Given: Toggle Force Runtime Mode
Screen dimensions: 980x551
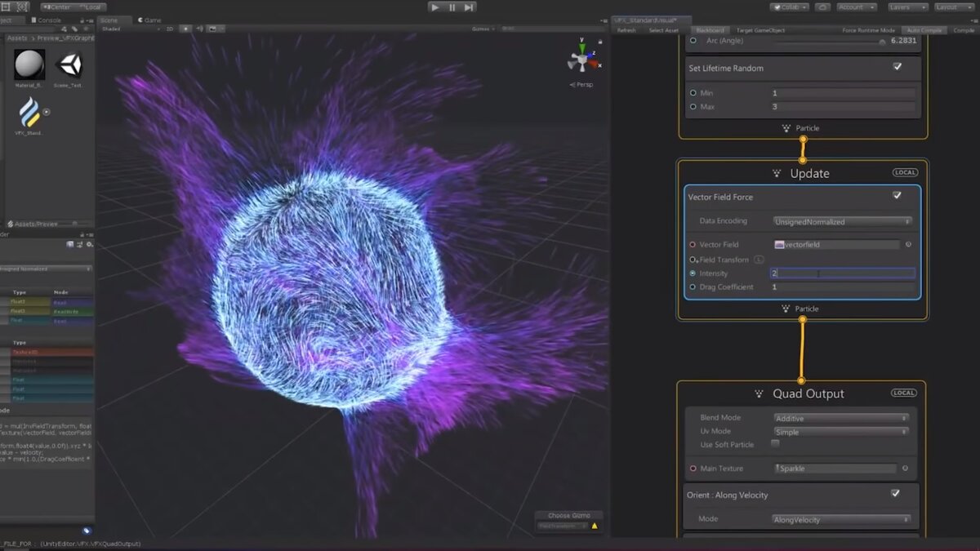Looking at the screenshot, I should coord(869,30).
